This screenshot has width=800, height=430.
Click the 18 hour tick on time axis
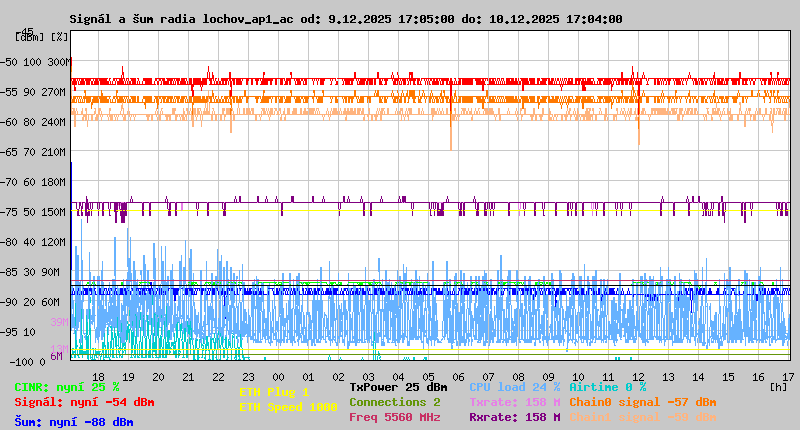click(x=99, y=376)
